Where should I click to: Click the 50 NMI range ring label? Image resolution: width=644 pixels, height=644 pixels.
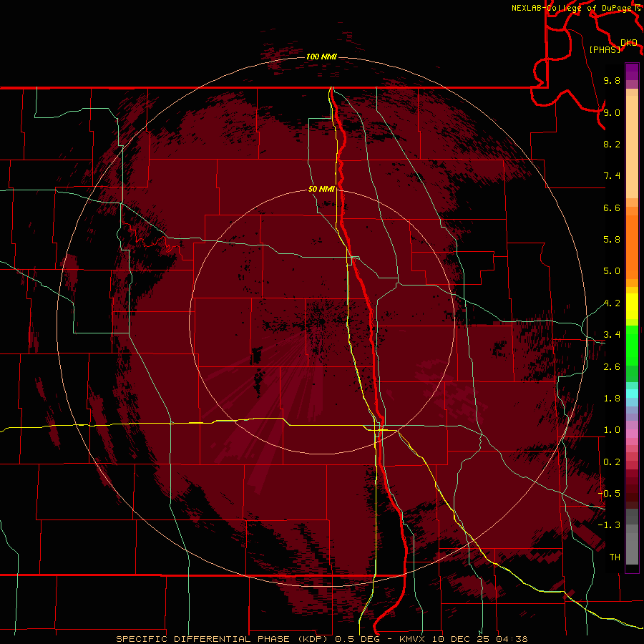[x=321, y=189]
